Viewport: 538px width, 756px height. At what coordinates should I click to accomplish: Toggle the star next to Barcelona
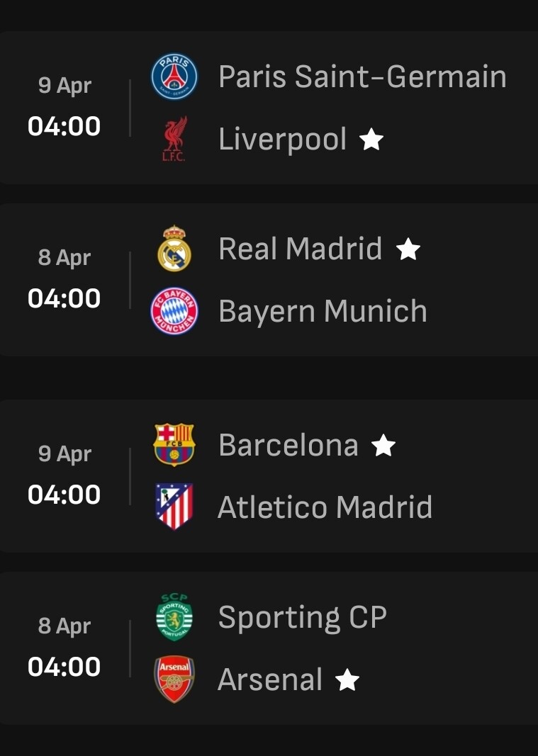tap(383, 445)
